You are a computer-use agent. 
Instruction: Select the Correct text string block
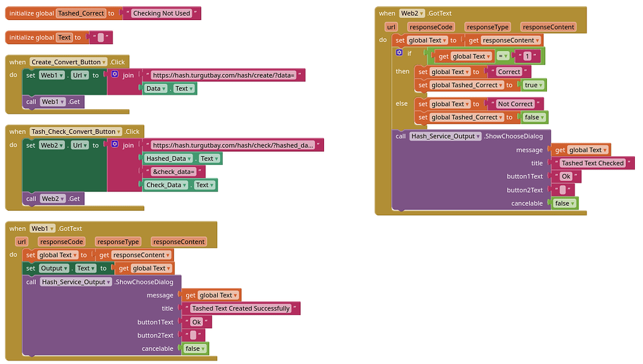[x=509, y=72]
